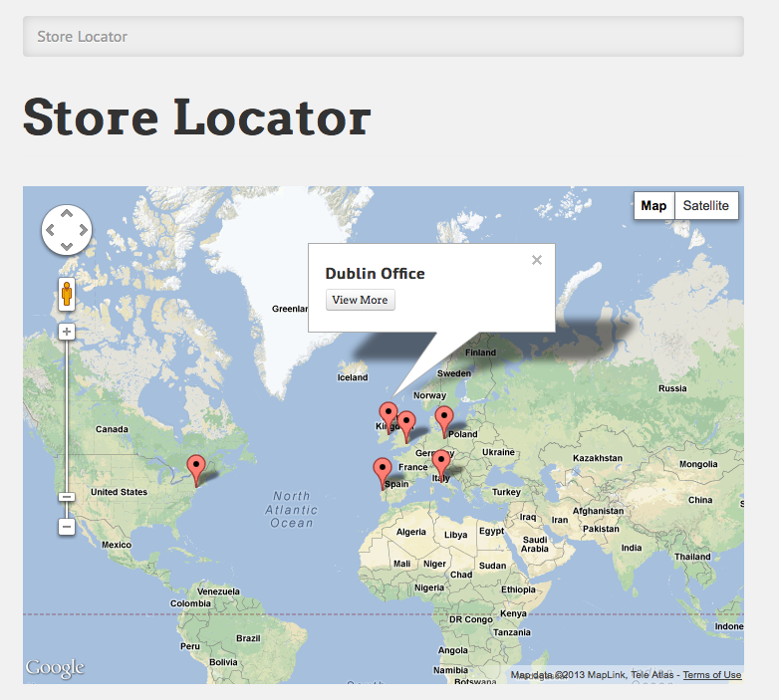Select the marker in United States

[196, 469]
